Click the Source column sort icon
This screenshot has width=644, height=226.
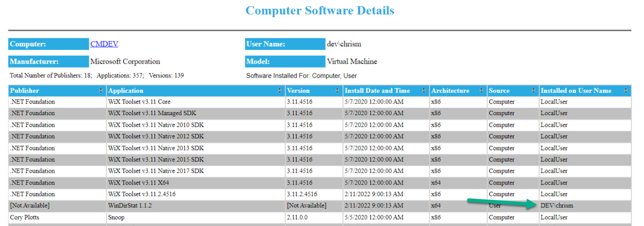click(x=533, y=91)
